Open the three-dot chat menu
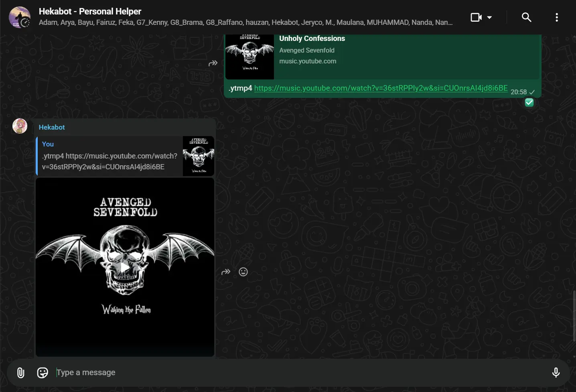Viewport: 576px width, 392px height. coord(557,17)
